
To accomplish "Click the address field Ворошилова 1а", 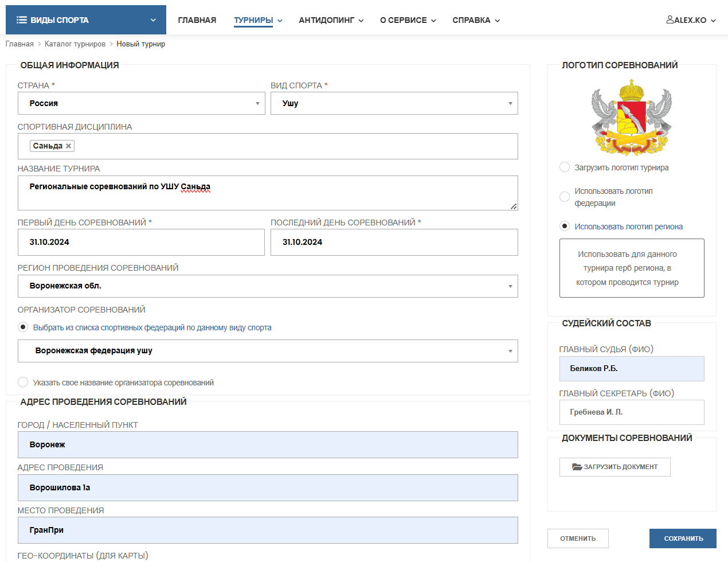I will click(268, 487).
